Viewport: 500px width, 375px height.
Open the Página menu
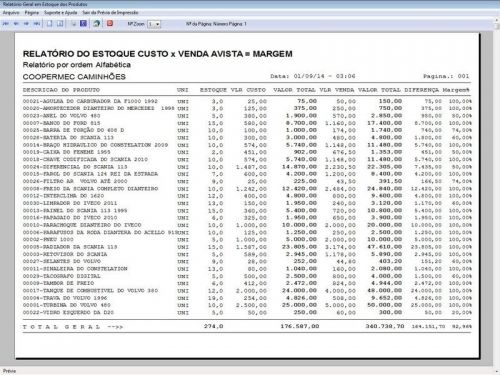tap(32, 13)
